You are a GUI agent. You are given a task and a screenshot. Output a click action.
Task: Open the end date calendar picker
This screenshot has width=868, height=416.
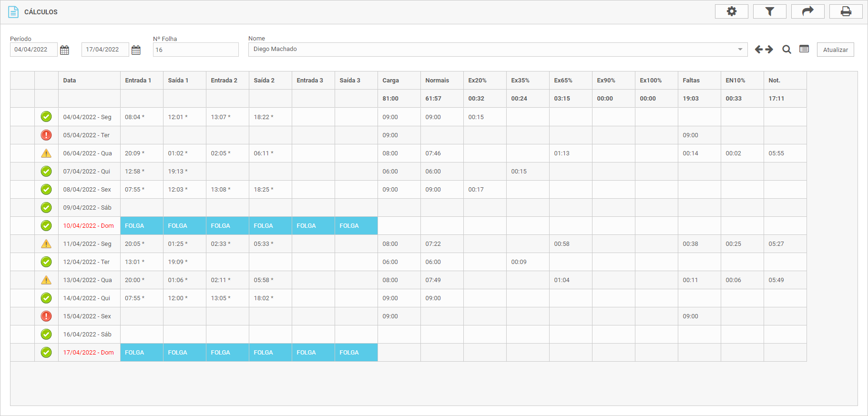[136, 50]
